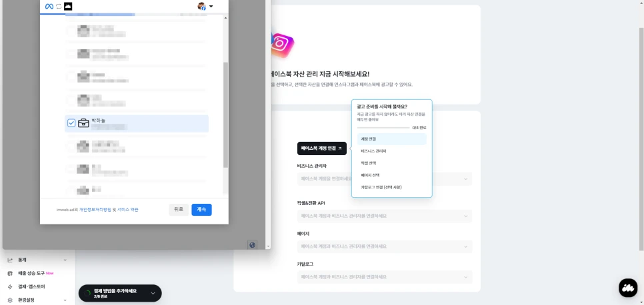Check the first blurred business account checkbox
Screen dimensions: 644x305
click(x=71, y=31)
